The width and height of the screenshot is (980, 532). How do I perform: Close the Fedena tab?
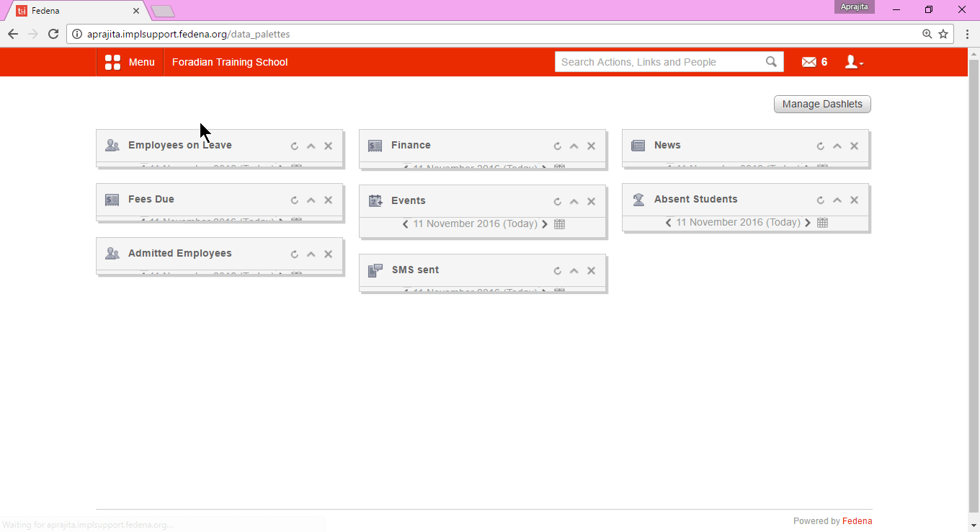[x=136, y=11]
